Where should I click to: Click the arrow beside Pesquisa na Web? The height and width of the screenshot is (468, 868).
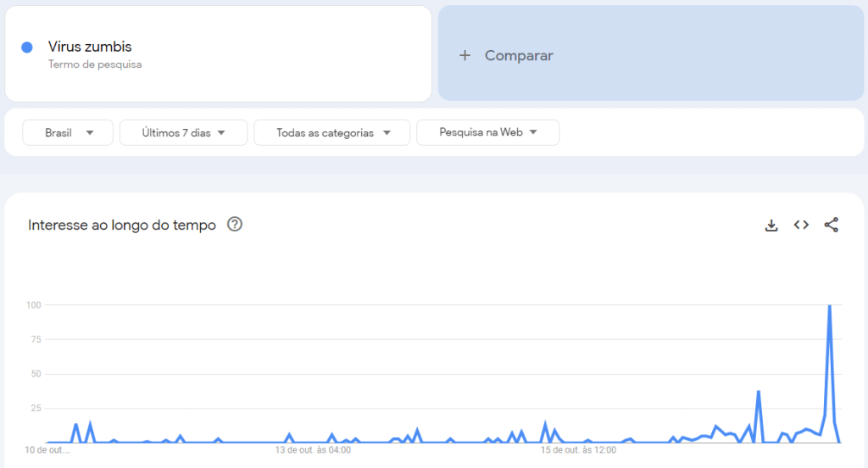533,132
